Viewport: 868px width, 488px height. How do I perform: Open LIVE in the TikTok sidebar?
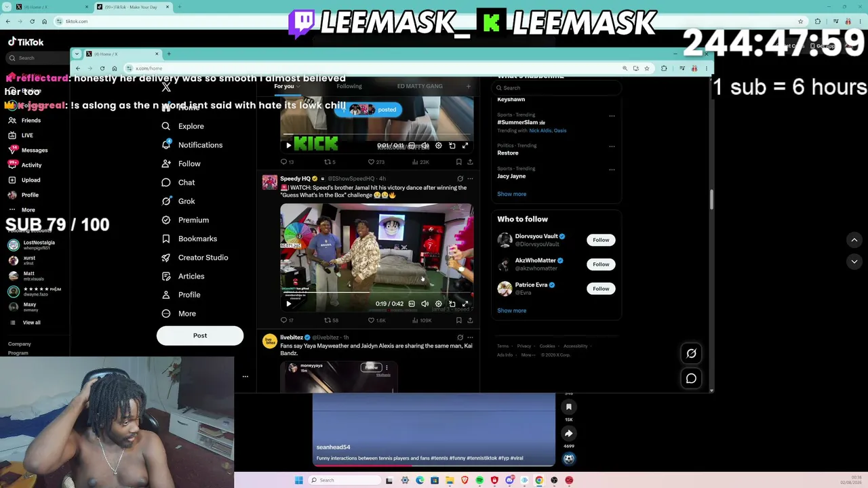[20, 136]
